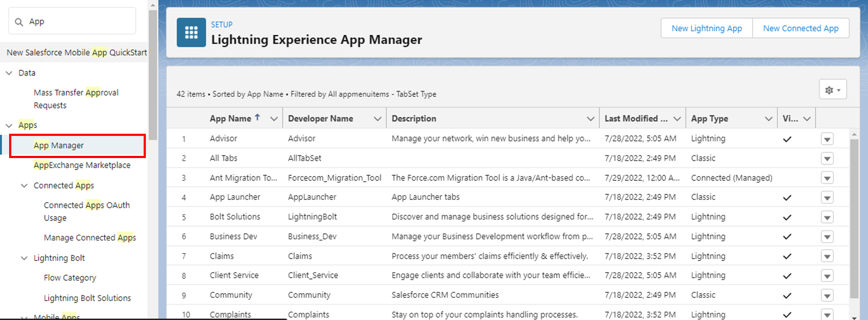Collapse the Connected Apps tree node
This screenshot has height=320, width=868.
pos(24,186)
